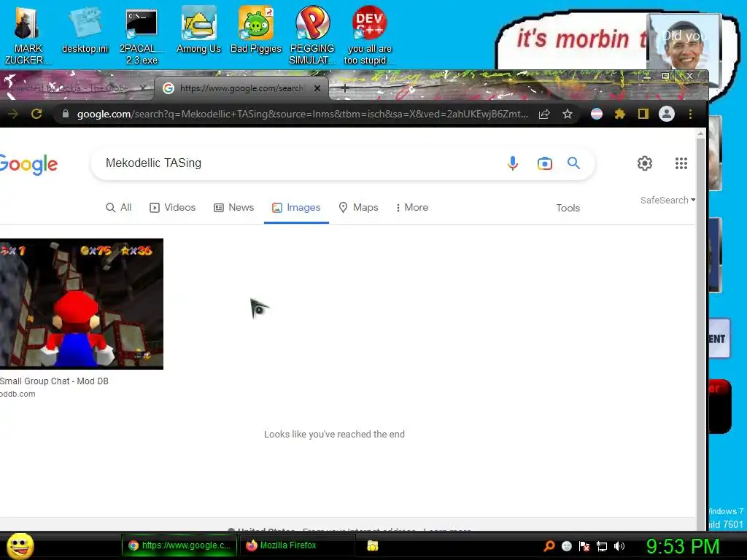747x560 pixels.
Task: Open a new tab with the plus button
Action: [x=345, y=88]
